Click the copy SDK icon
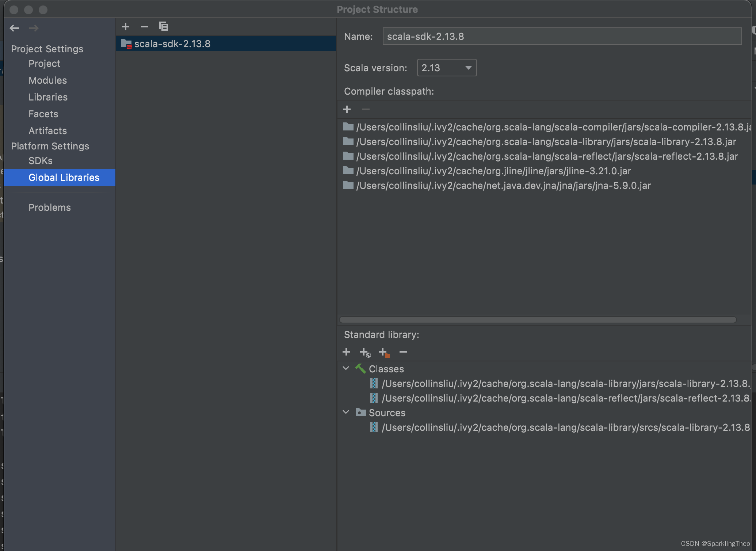 click(163, 26)
